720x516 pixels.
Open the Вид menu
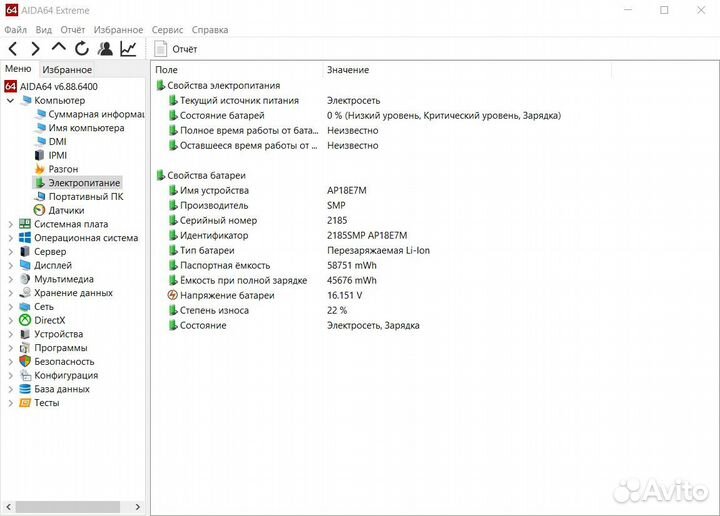click(44, 30)
